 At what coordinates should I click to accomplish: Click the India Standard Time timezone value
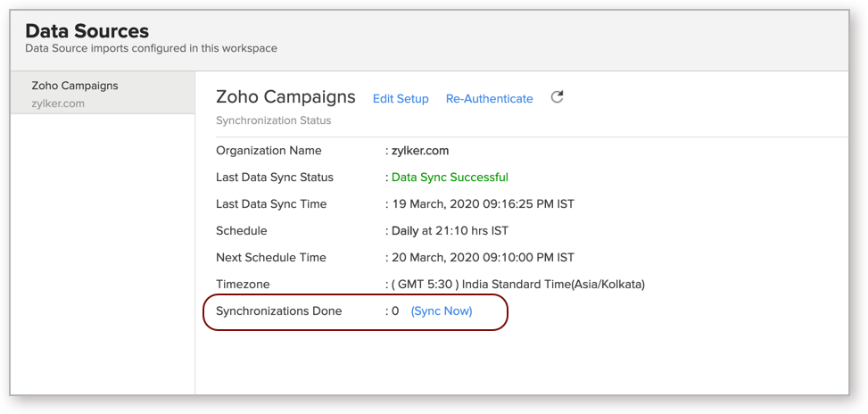[517, 285]
